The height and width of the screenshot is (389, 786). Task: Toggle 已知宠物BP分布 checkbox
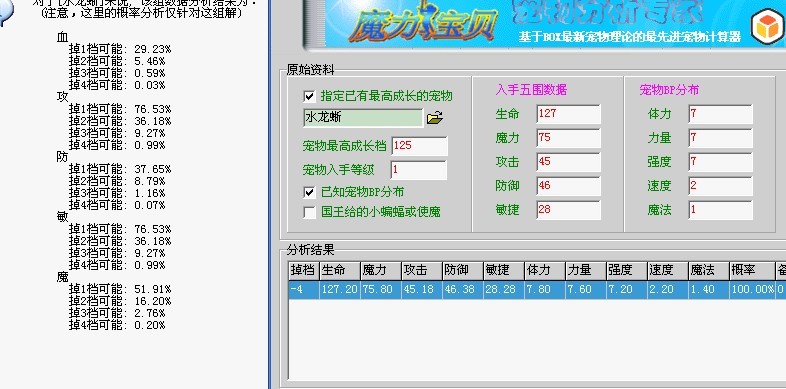[309, 192]
